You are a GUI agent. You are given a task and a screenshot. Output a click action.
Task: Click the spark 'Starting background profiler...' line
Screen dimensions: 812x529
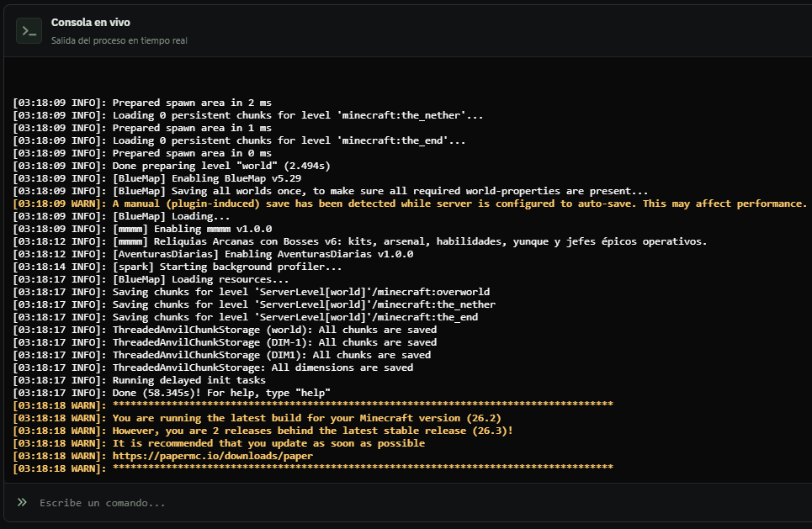(x=178, y=267)
